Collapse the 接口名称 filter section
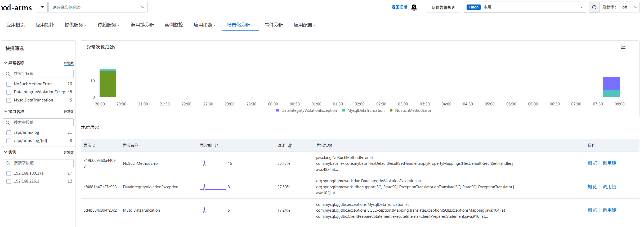 [x=6, y=112]
